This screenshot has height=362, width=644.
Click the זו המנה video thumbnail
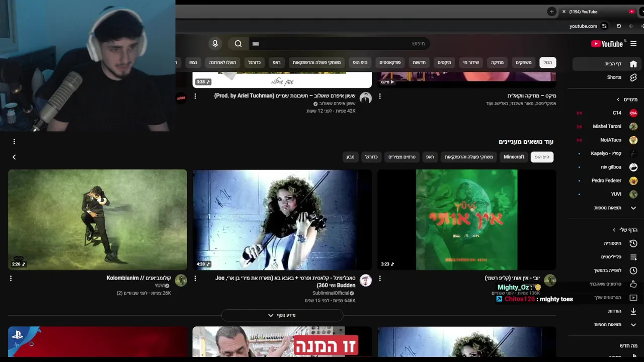tap(282, 342)
